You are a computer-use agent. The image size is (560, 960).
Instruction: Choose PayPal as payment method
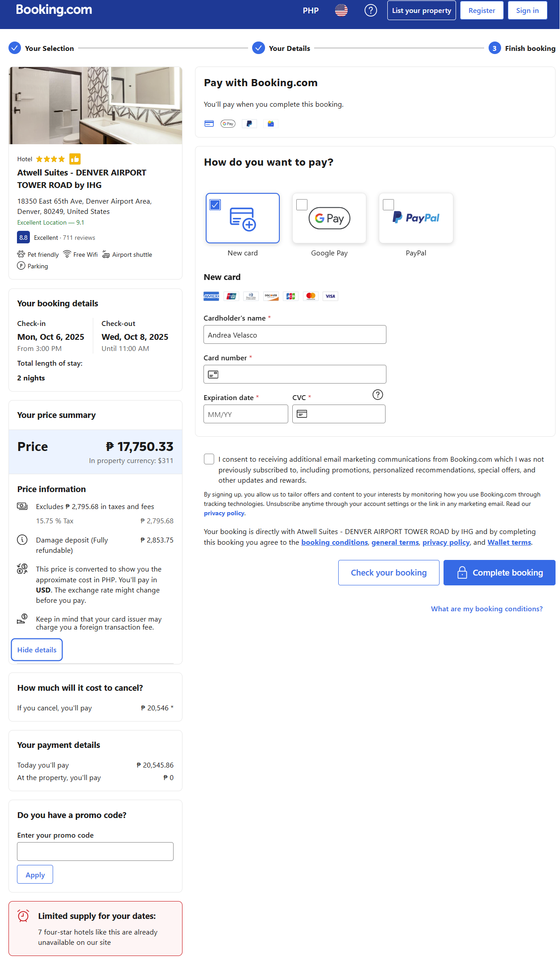point(416,218)
